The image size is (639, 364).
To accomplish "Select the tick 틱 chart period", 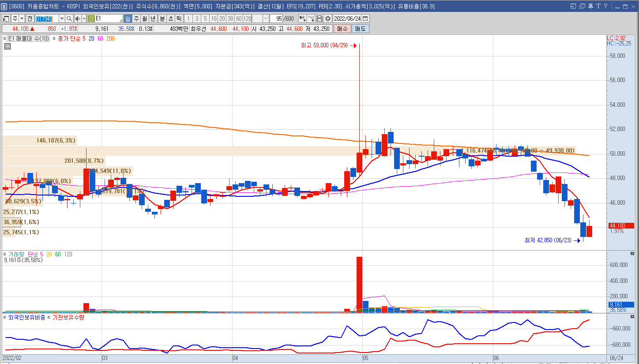I will coord(179,19).
